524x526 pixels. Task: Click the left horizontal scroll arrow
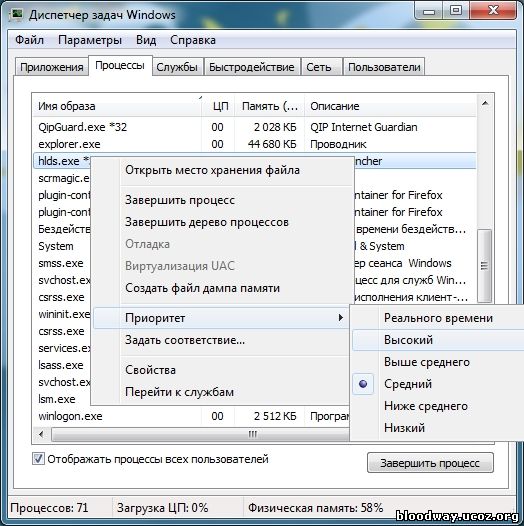[42, 434]
